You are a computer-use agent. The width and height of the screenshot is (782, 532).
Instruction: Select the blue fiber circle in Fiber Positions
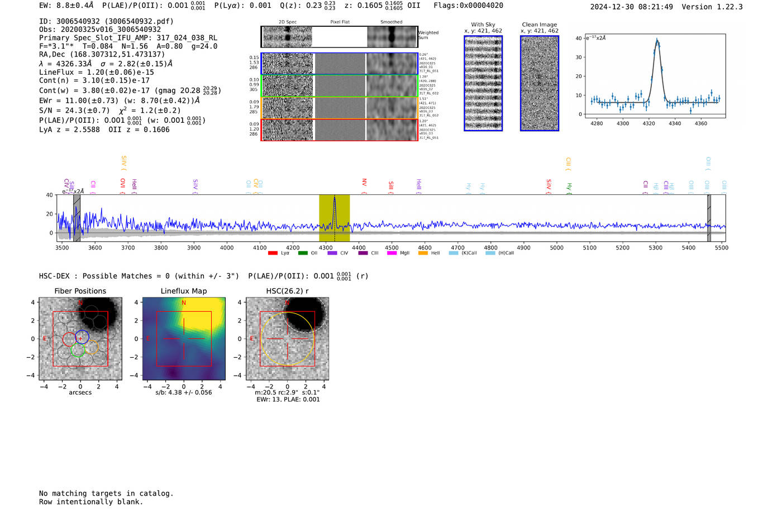coord(82,337)
